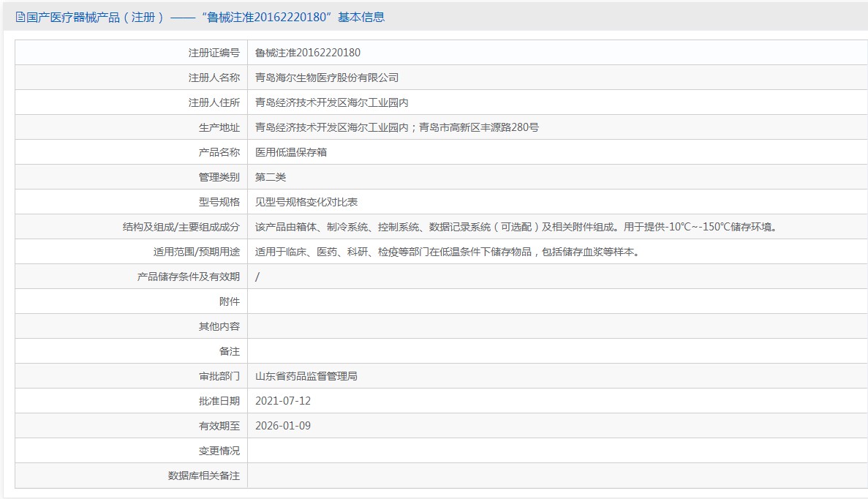This screenshot has width=868, height=499.
Task: Select 山东省药品监督管理局
Action: click(x=306, y=377)
